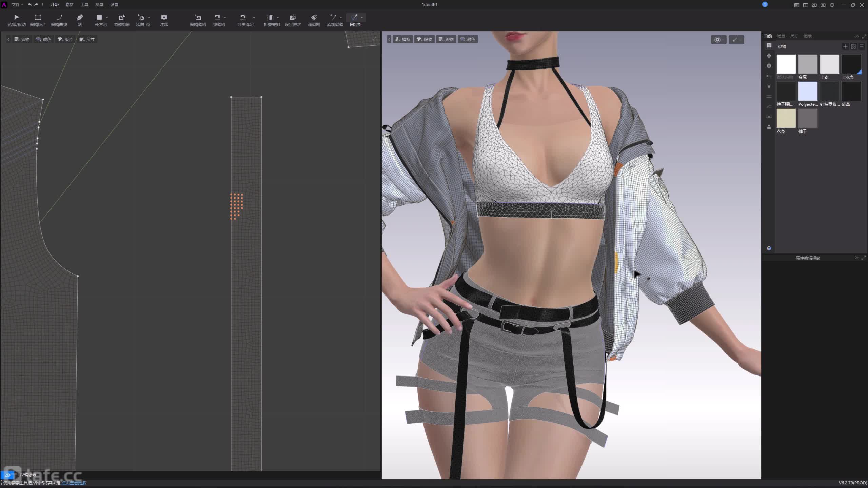The image size is (868, 488).
Task: Click the notification badge near window controls
Action: (x=765, y=4)
